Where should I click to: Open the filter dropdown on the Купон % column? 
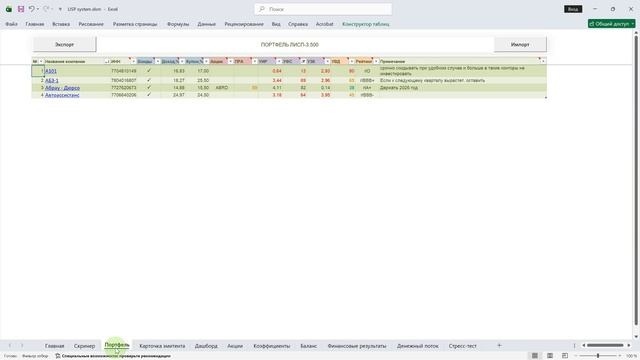pyautogui.click(x=206, y=61)
